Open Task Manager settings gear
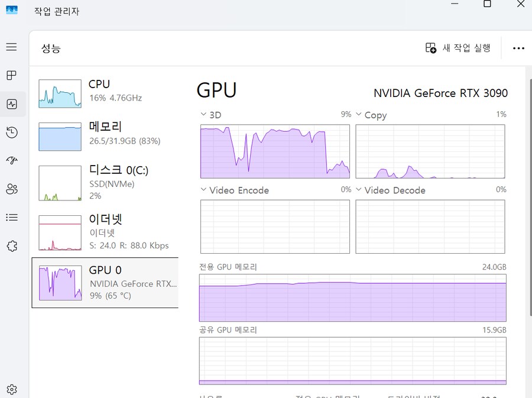532x398 pixels. (x=12, y=389)
